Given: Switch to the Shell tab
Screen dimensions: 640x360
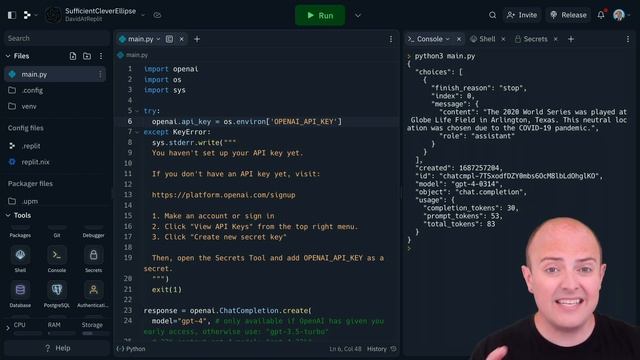Looking at the screenshot, I should click(483, 39).
